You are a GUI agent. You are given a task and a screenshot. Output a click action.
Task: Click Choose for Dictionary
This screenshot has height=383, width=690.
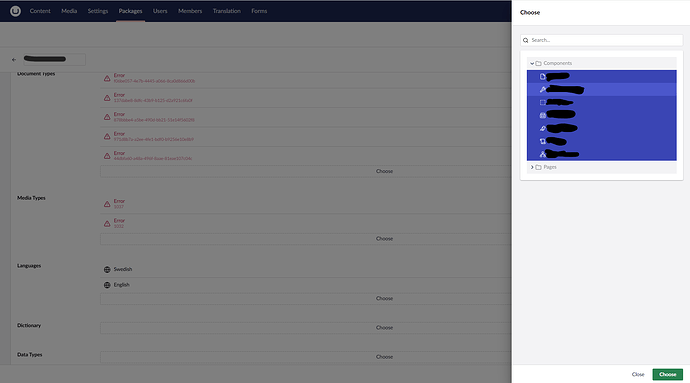(x=384, y=328)
